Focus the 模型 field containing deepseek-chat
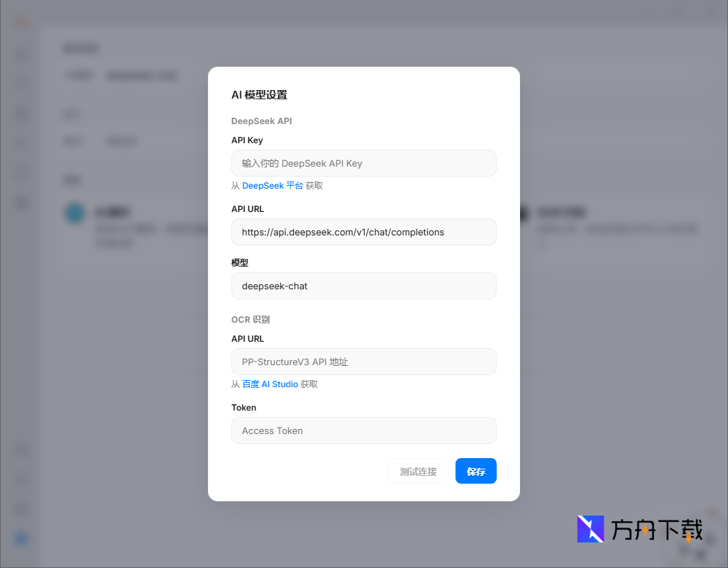 click(x=363, y=286)
